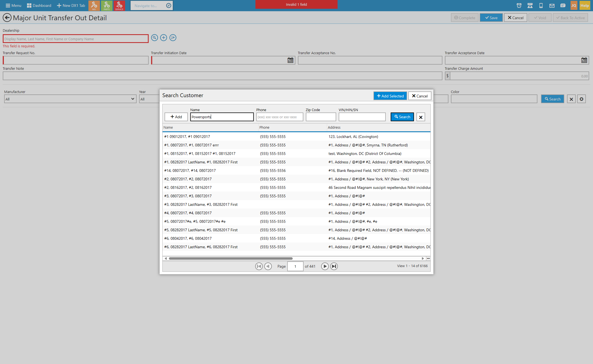Click the Add customer button
The height and width of the screenshot is (364, 593).
(176, 117)
